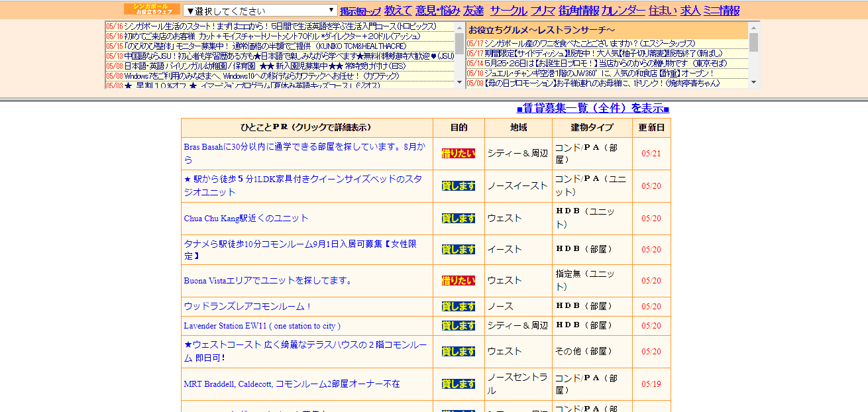Open the MRT Braddell, Caldecott listing
This screenshot has height=412, width=868.
(x=292, y=384)
